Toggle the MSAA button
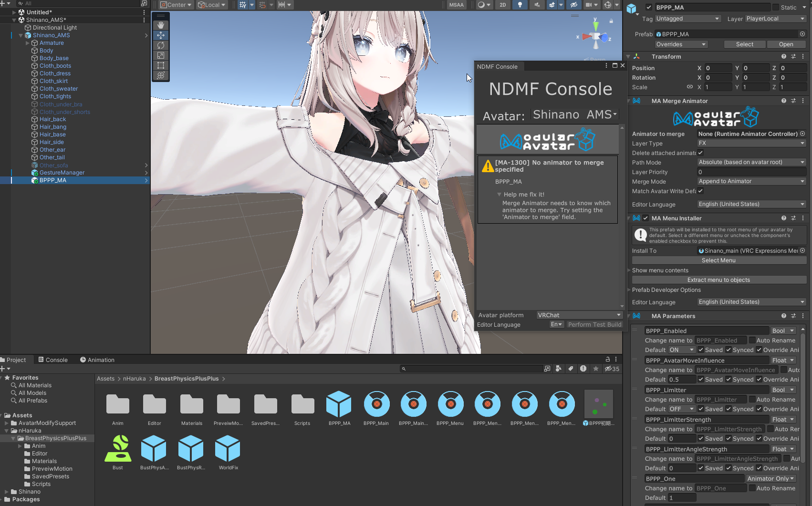The image size is (812, 506). 457,5
